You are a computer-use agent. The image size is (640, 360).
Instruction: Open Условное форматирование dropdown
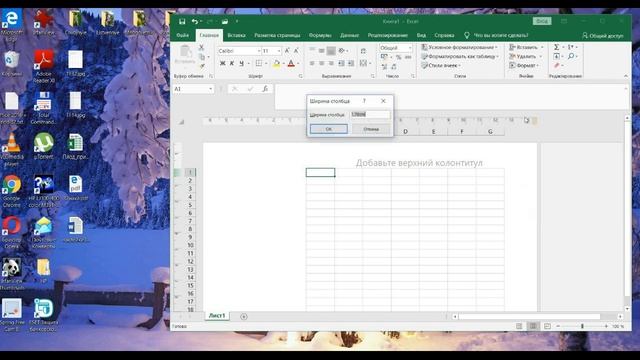click(460, 47)
